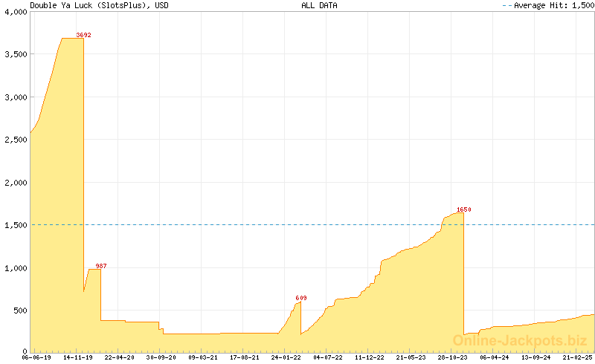
Task: Click the 987 peak value label
Action: pos(101,266)
